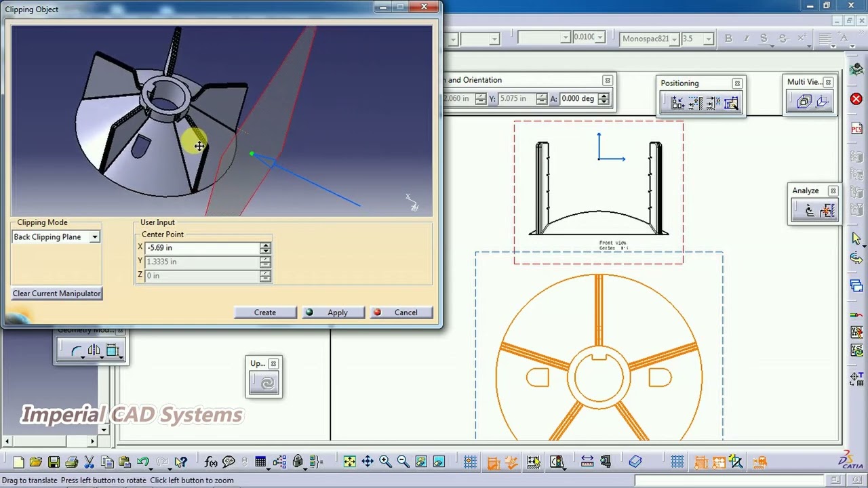Click last icon in Positioning toolbar

click(x=731, y=103)
